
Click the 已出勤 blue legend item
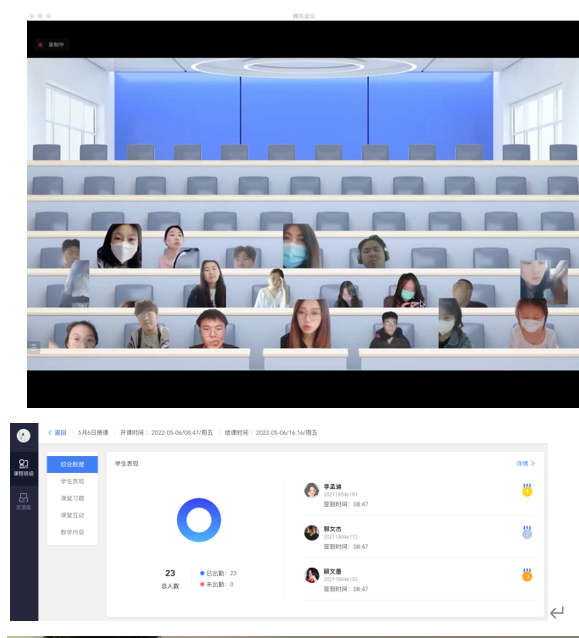(218, 573)
